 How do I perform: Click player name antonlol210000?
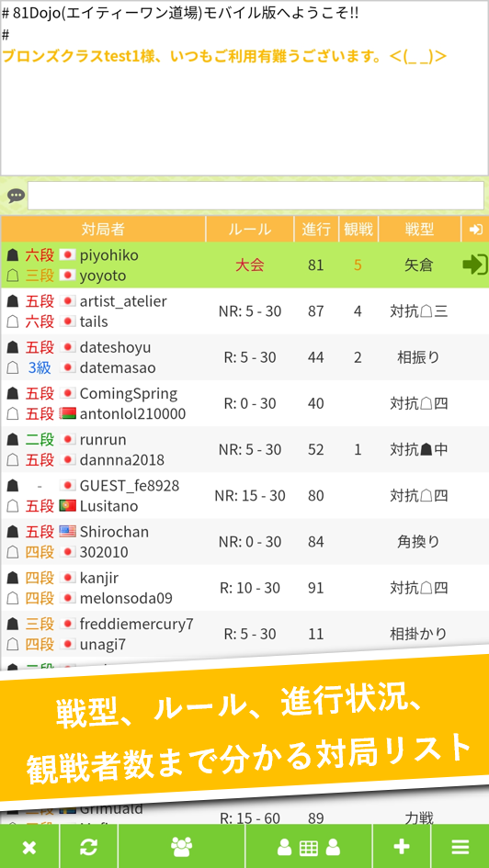[133, 413]
